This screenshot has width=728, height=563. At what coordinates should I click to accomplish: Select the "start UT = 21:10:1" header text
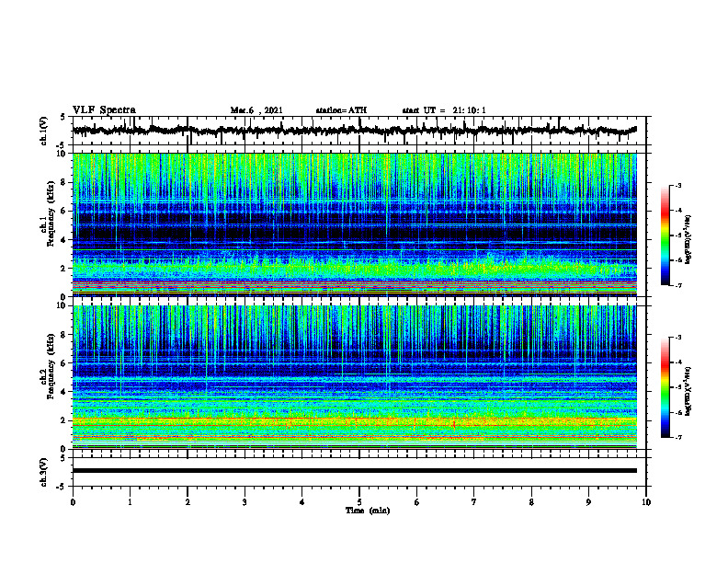[444, 110]
